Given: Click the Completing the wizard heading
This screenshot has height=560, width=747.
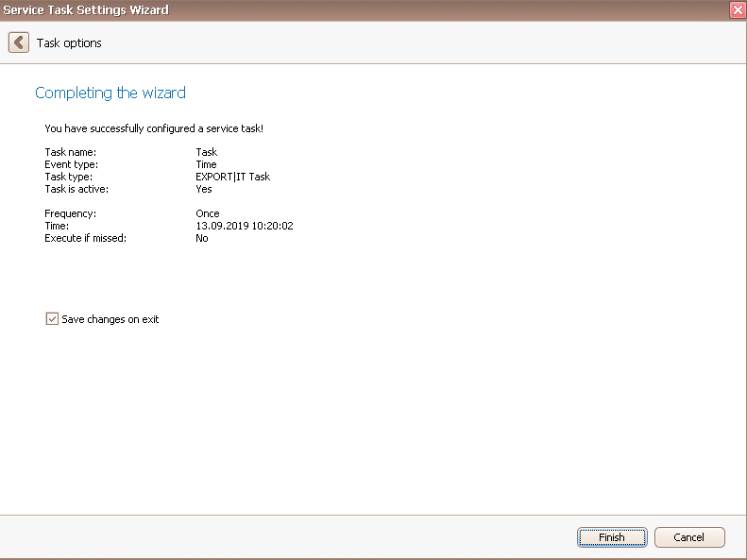Looking at the screenshot, I should 110,93.
